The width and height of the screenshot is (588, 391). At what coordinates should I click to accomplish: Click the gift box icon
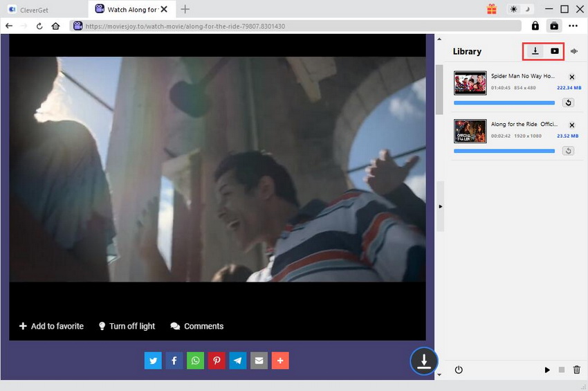[492, 9]
